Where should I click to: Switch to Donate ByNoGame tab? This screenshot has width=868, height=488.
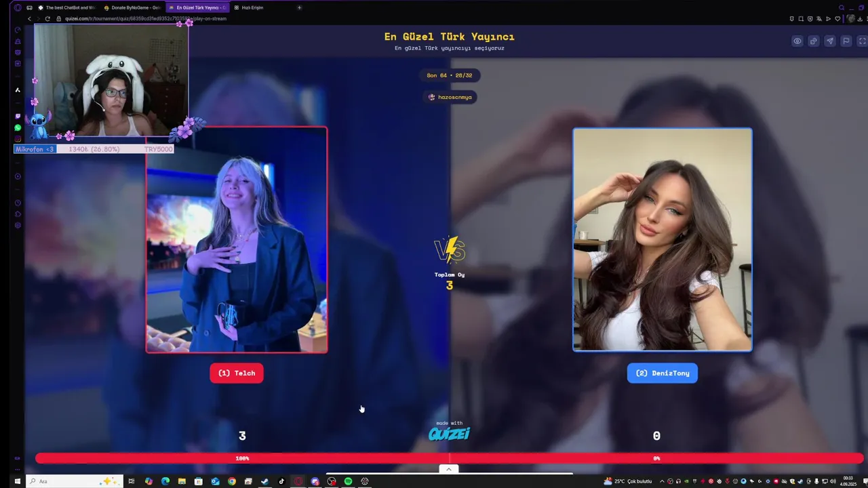point(132,7)
